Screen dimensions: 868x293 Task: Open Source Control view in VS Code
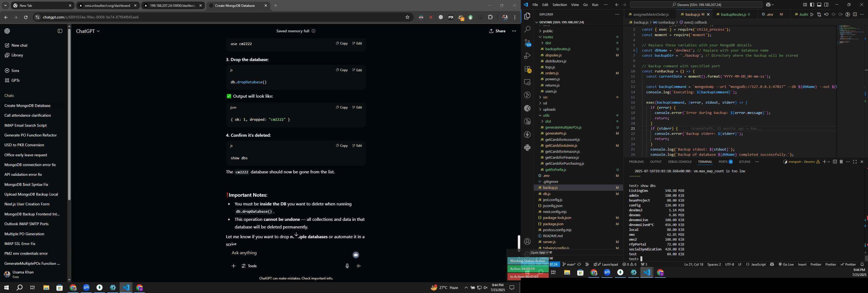click(527, 43)
